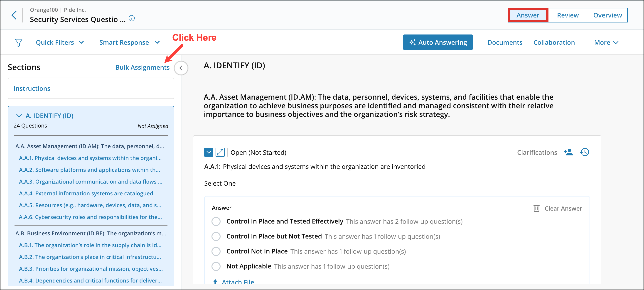
Task: Click the Attach File link
Action: [x=238, y=282]
